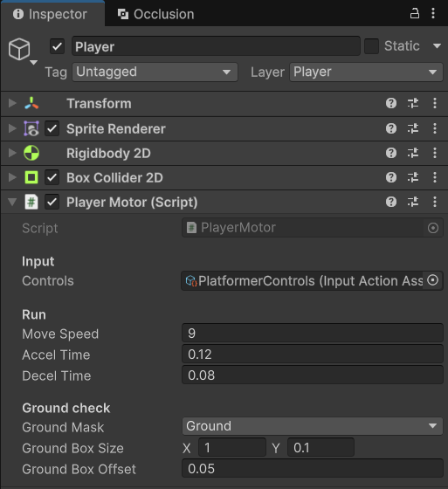The image size is (448, 489).
Task: Click the Move Speed value field
Action: pyautogui.click(x=313, y=334)
